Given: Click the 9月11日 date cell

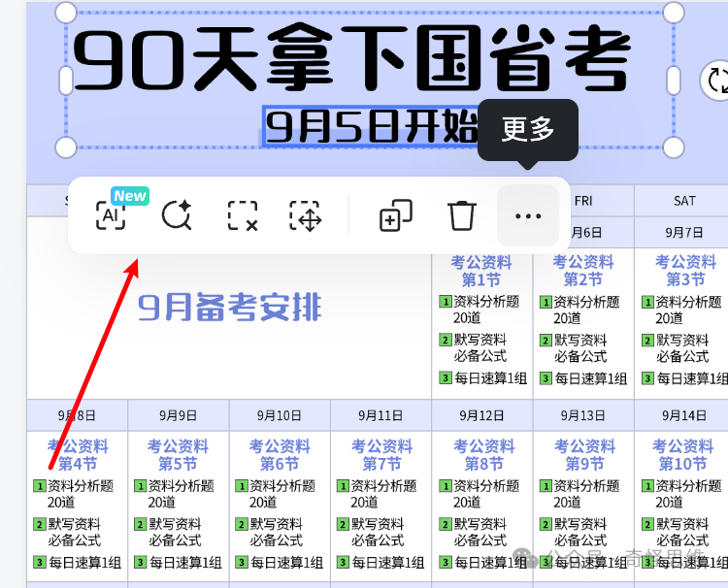Looking at the screenshot, I should click(381, 415).
